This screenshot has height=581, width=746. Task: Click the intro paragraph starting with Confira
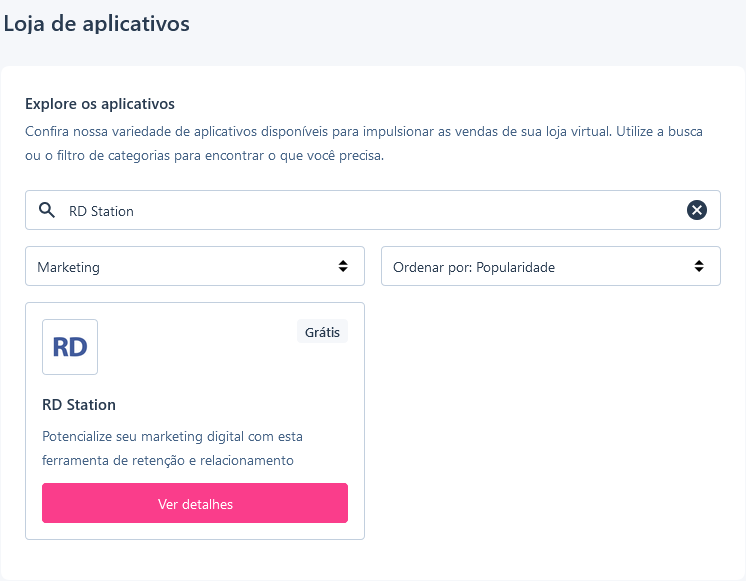click(364, 143)
